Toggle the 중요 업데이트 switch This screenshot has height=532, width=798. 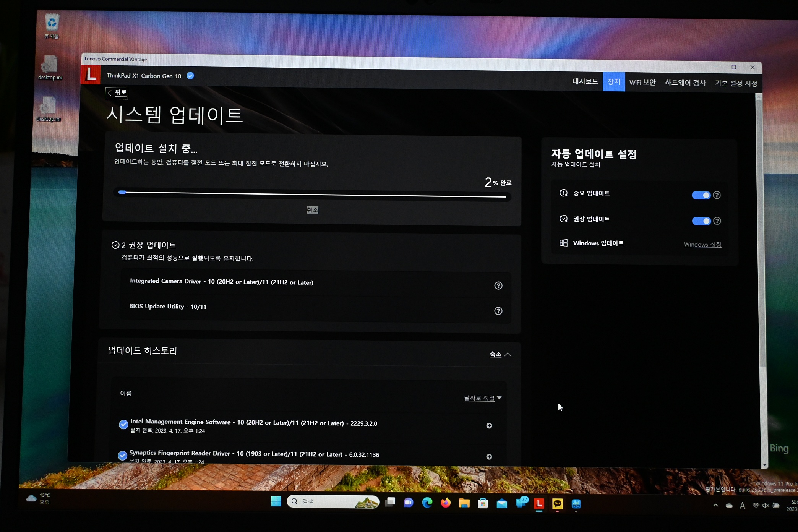coord(701,195)
